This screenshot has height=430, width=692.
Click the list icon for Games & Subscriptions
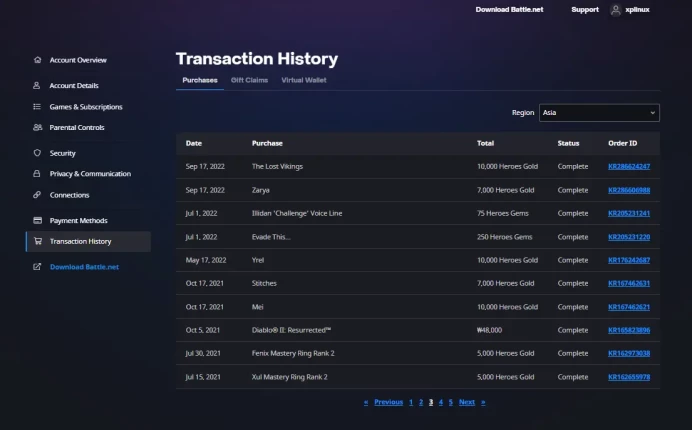pyautogui.click(x=37, y=106)
